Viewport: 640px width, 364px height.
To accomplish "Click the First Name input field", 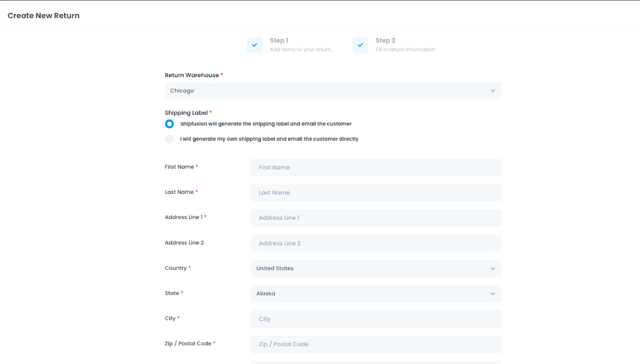I will 376,167.
